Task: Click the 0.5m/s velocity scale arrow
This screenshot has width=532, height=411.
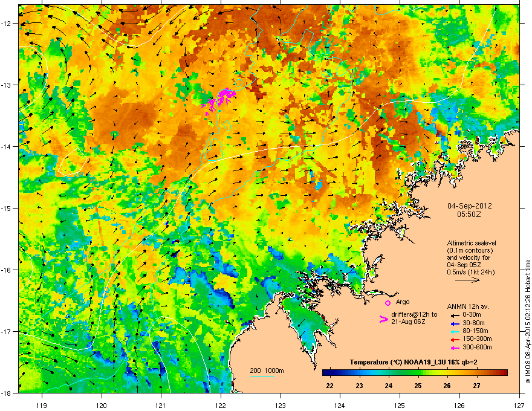Action: coord(467,280)
